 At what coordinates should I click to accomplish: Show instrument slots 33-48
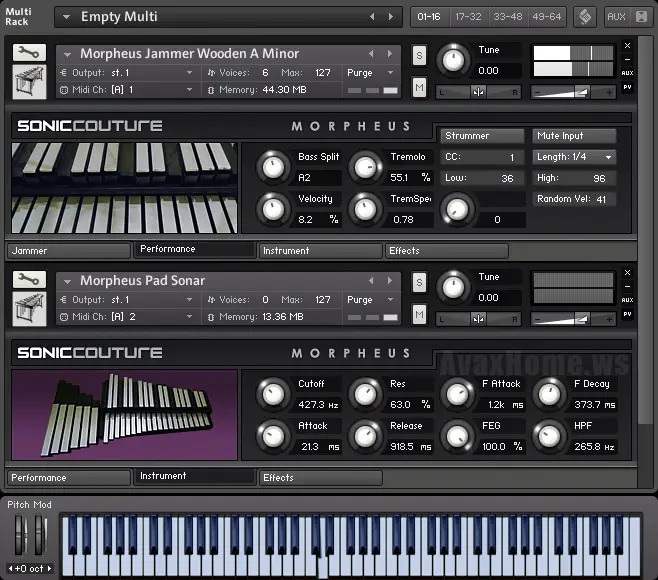coord(507,17)
